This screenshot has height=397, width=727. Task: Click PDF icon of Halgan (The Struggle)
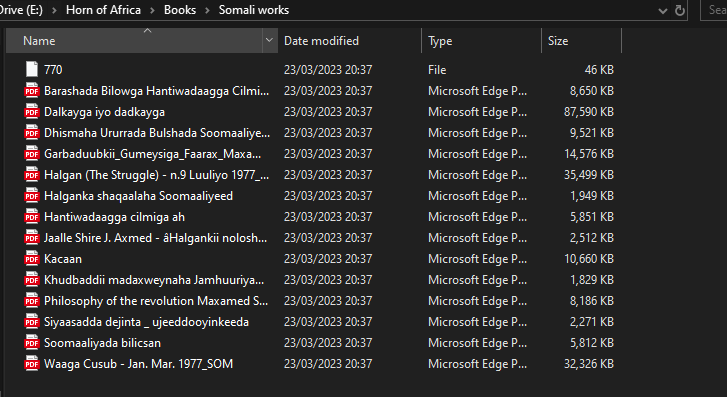[x=32, y=174]
